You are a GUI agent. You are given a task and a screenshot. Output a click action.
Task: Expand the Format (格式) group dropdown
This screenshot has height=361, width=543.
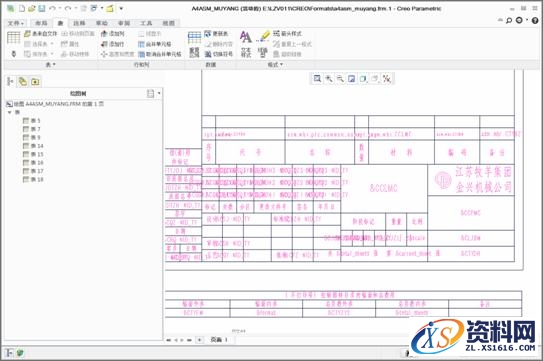tap(275, 64)
